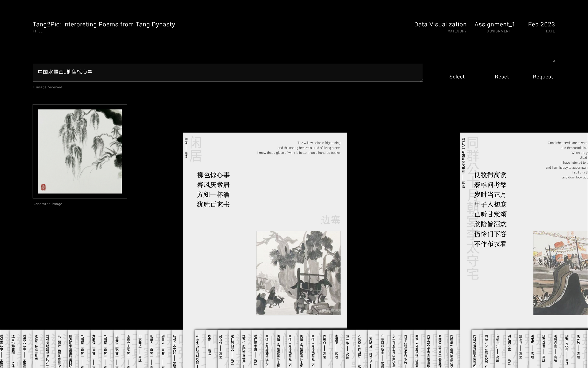Click the small resize handle above Request
588x368 pixels.
coord(554,61)
